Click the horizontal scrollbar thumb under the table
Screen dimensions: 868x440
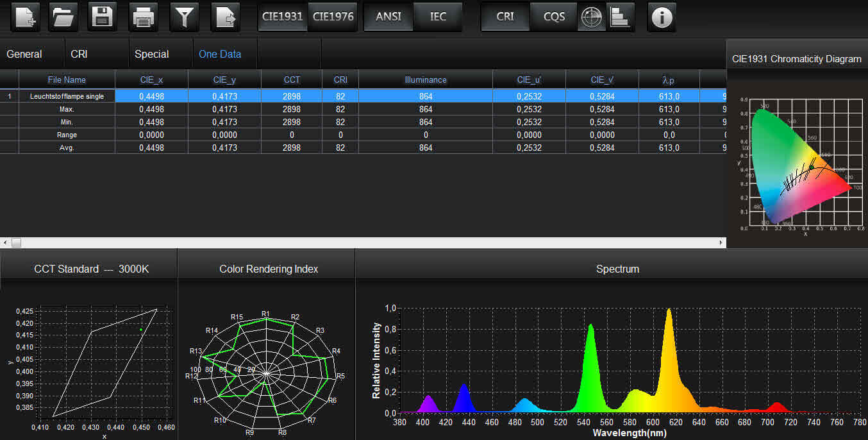16,242
